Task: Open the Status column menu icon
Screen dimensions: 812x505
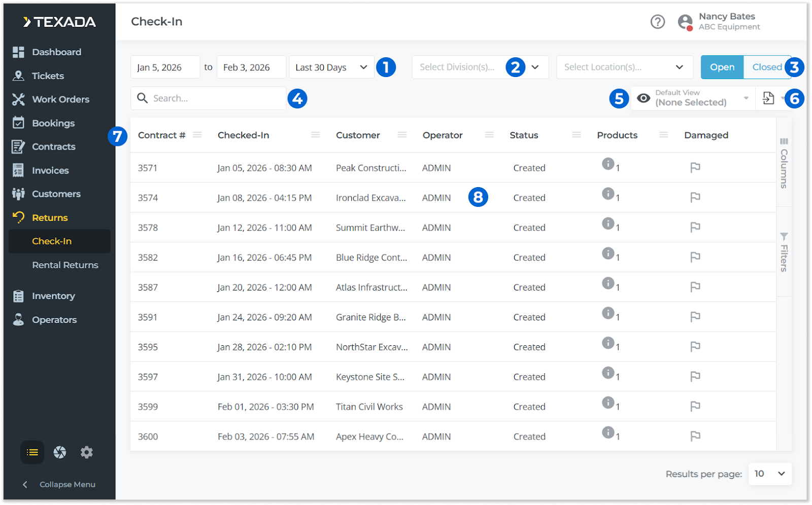Action: pos(577,135)
